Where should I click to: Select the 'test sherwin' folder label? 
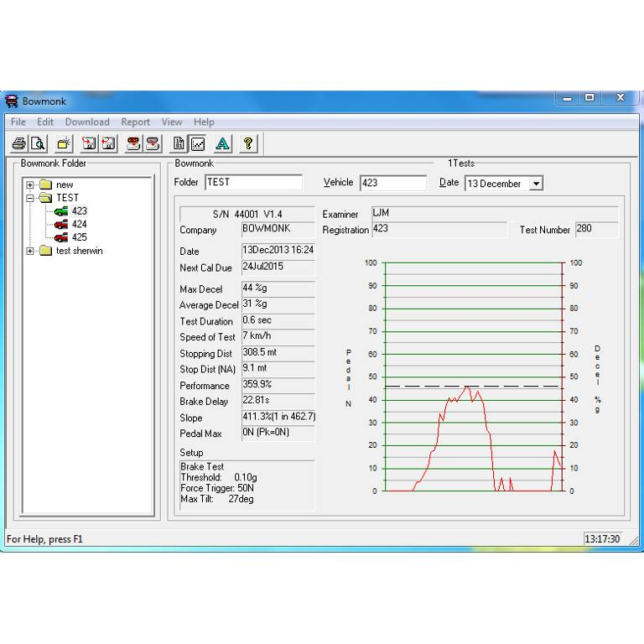pyautogui.click(x=80, y=251)
